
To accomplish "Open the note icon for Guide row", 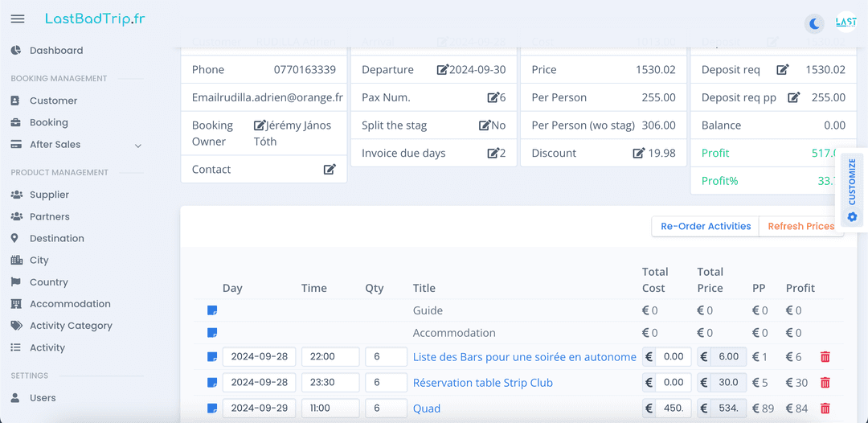I will point(212,310).
